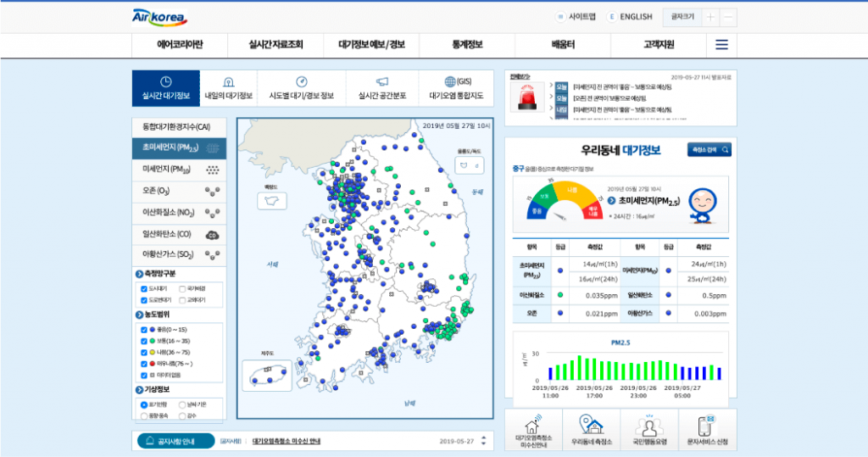Uncheck the 도로변대기 checkbox
Screen dimensions: 868x457
[x=144, y=300]
